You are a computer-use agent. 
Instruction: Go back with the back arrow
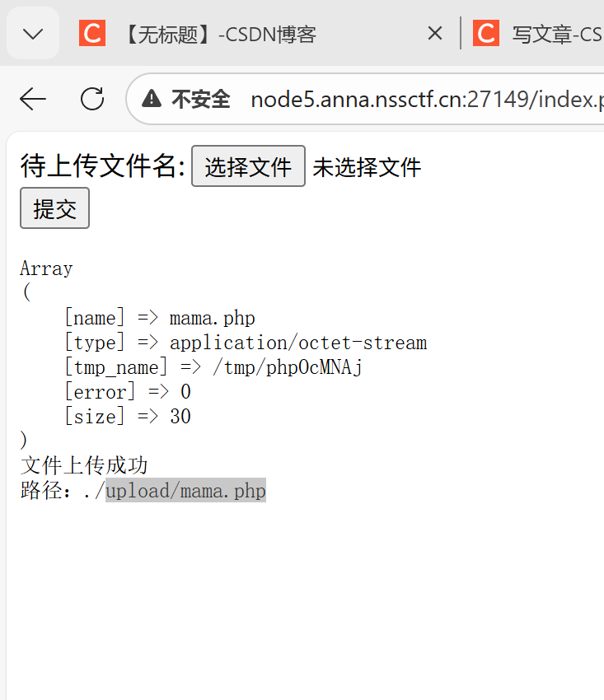(33, 100)
